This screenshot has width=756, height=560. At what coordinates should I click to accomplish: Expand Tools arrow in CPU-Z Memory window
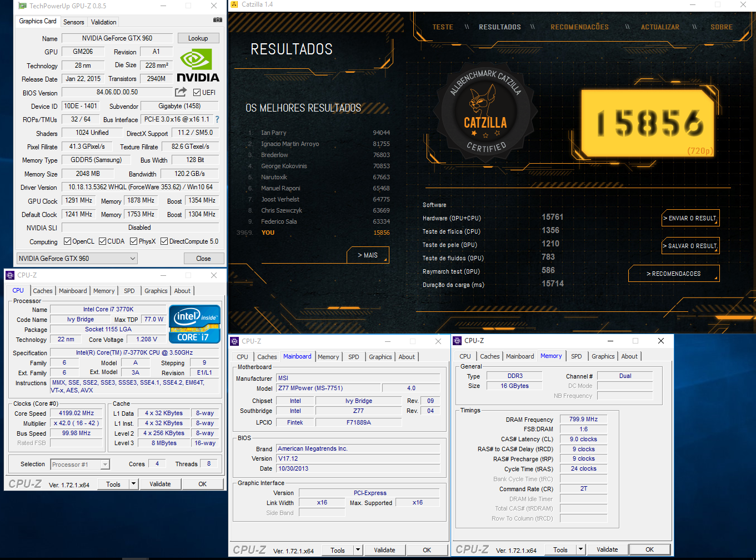point(580,549)
